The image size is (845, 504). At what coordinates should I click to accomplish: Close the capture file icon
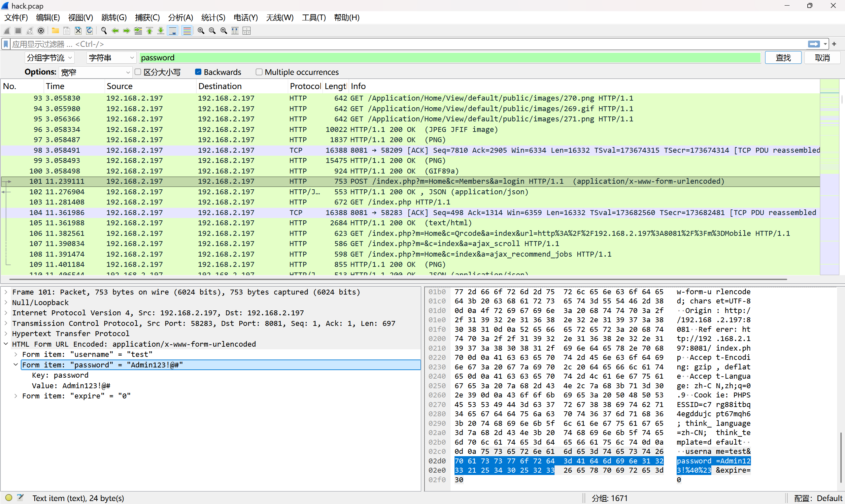78,31
